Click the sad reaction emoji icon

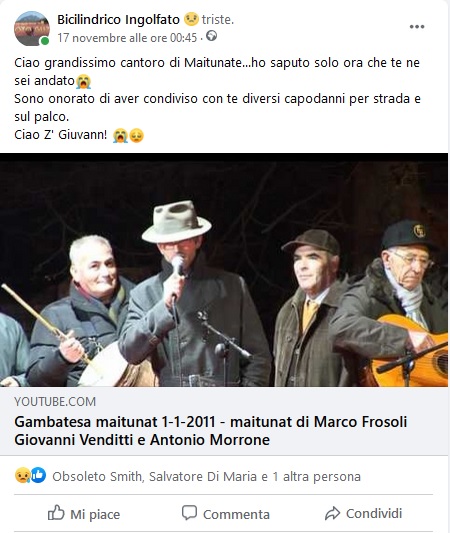coord(22,475)
